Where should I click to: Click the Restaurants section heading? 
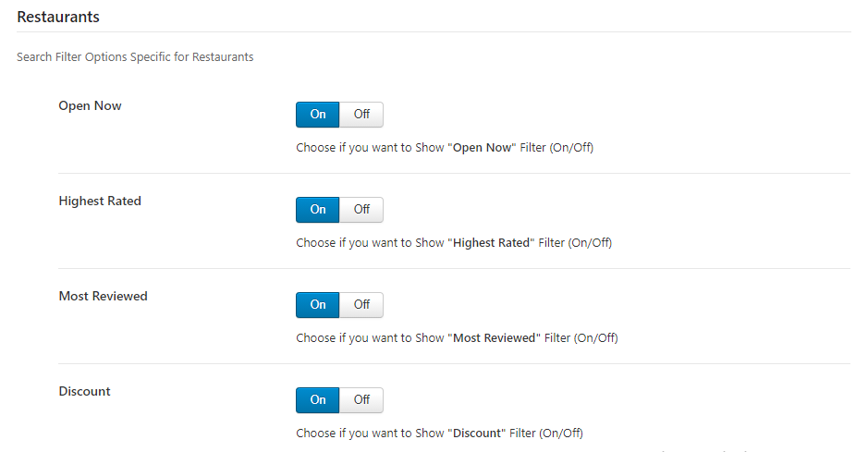(x=58, y=17)
